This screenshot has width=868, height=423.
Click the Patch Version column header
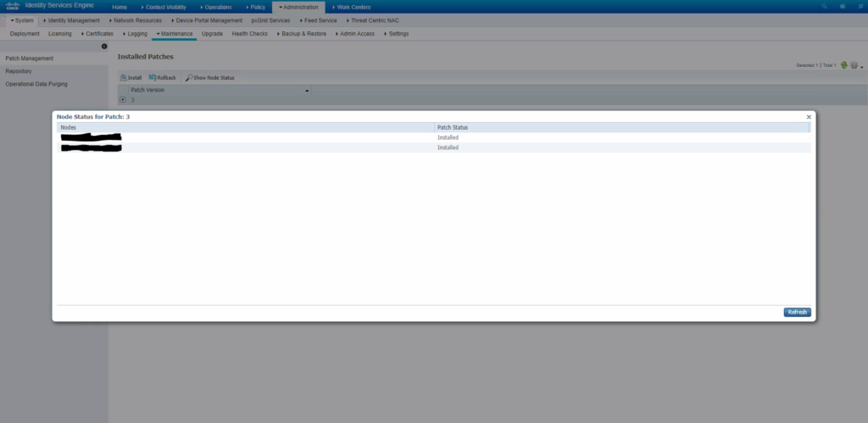pyautogui.click(x=220, y=90)
